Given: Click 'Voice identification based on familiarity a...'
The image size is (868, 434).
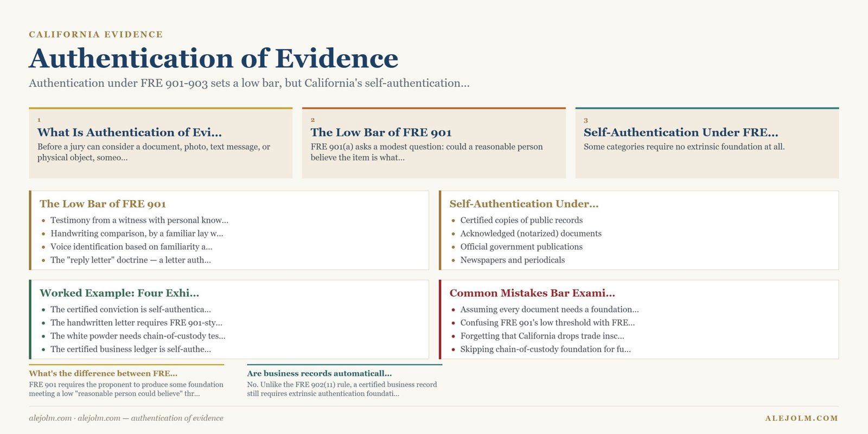Looking at the screenshot, I should [x=131, y=247].
